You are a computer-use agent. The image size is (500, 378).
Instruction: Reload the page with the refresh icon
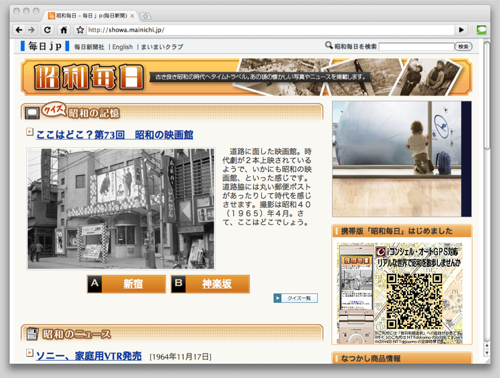tap(47, 30)
